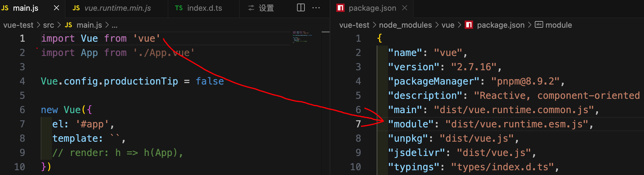Click "types/index.d.ts" typings value
Viewport: 644px width, 175px height.
[502, 167]
